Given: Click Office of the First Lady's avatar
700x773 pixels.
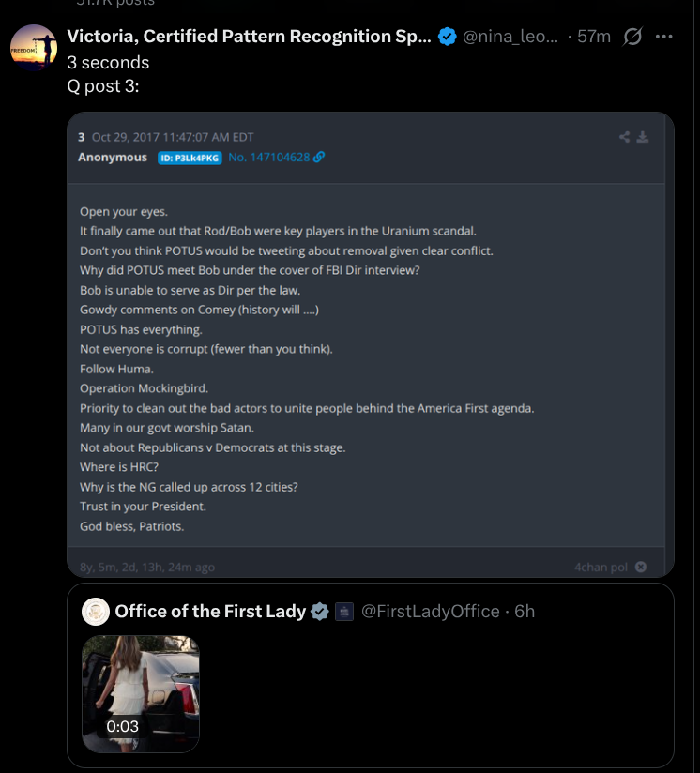Looking at the screenshot, I should [x=95, y=612].
